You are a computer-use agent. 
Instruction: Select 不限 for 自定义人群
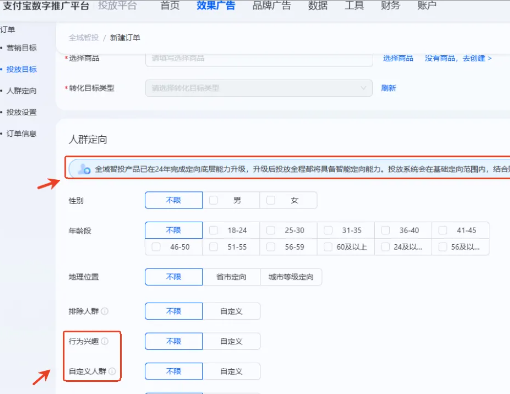[x=174, y=371]
